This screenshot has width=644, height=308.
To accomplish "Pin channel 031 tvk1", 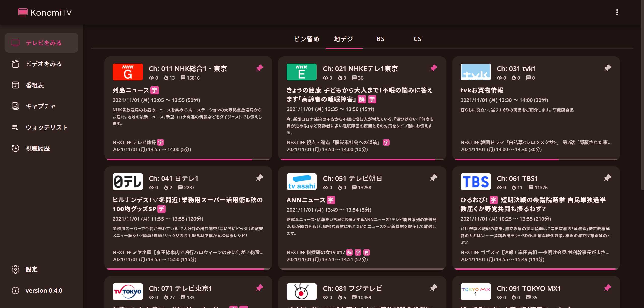I will (x=607, y=68).
